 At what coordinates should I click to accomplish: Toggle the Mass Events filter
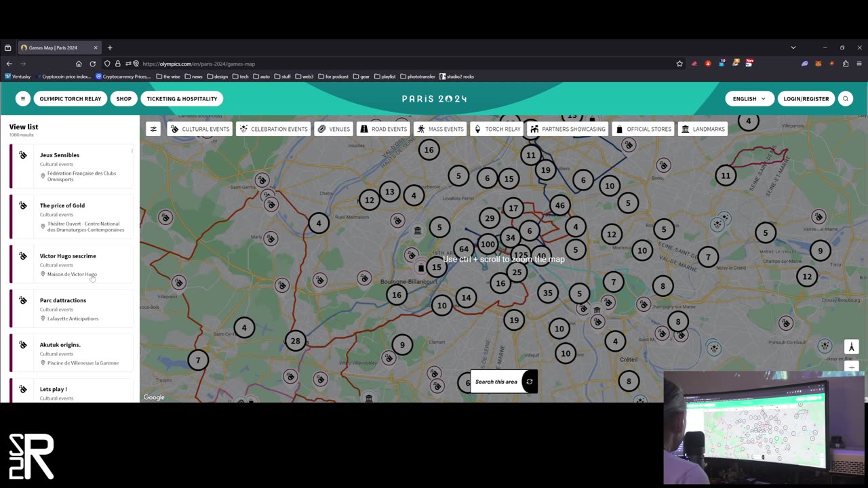pos(441,129)
